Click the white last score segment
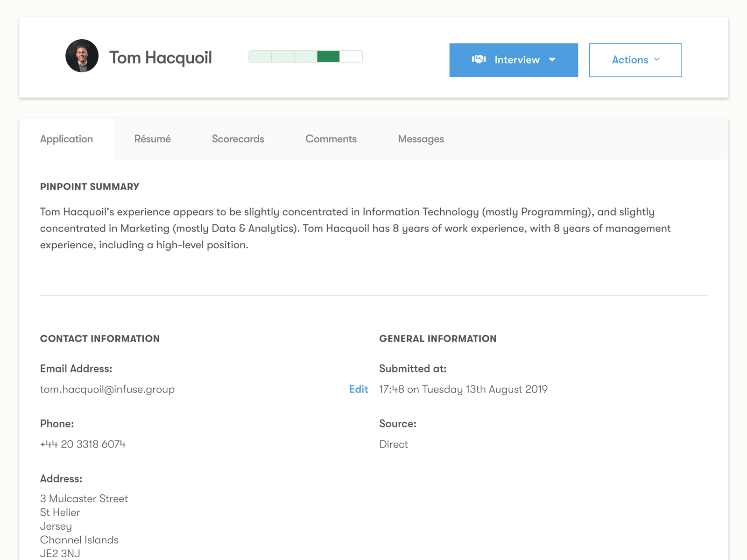 coord(351,56)
